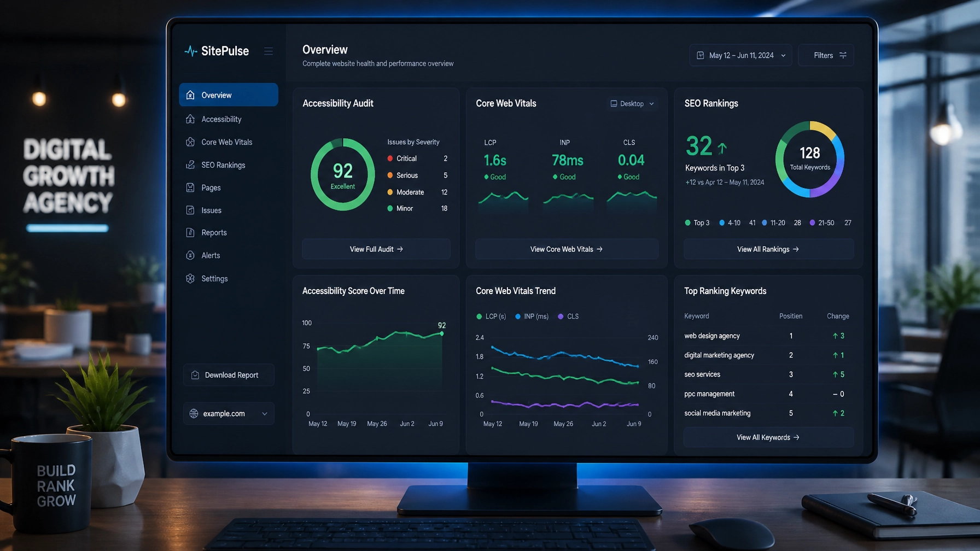Open the Filters button
The image size is (980, 551).
(826, 55)
